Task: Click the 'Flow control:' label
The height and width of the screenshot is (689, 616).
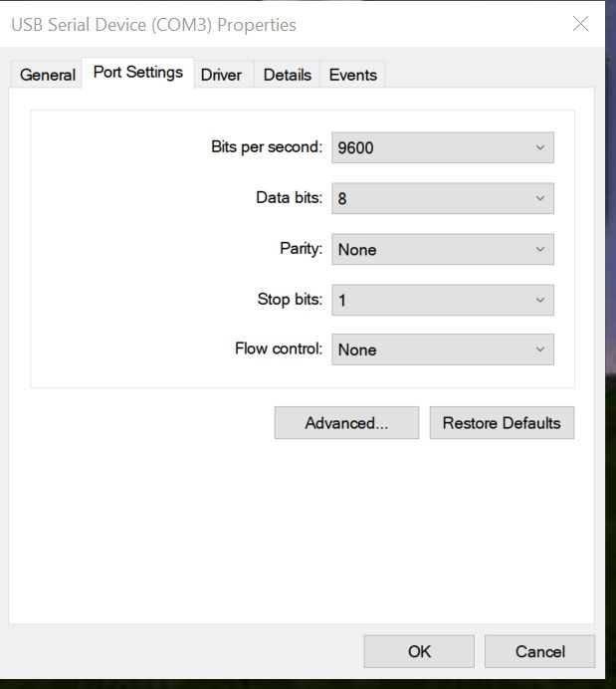Action: (x=279, y=348)
